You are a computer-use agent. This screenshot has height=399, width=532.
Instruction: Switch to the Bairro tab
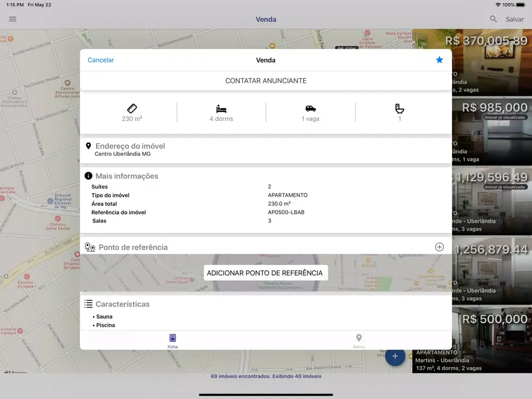[359, 340]
